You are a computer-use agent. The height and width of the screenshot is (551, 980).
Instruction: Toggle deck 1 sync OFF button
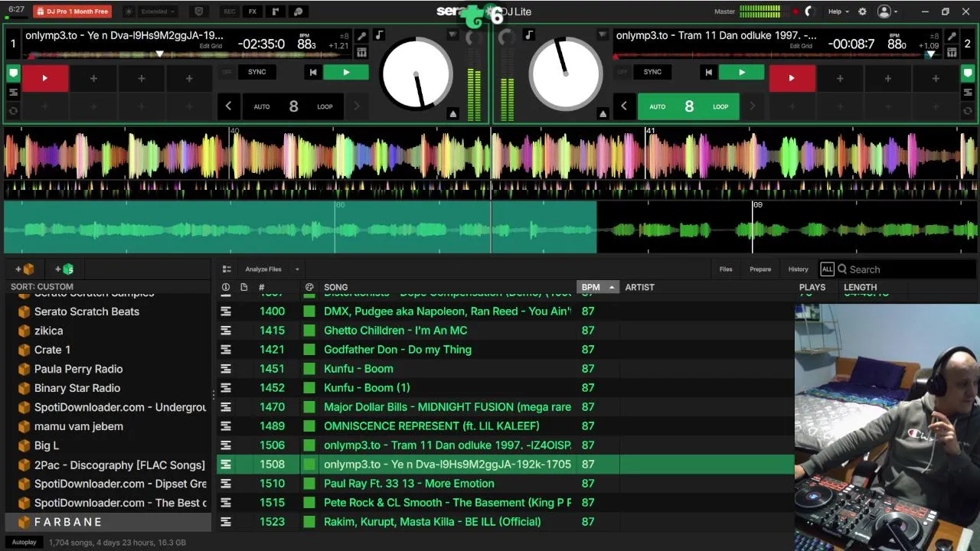[227, 72]
